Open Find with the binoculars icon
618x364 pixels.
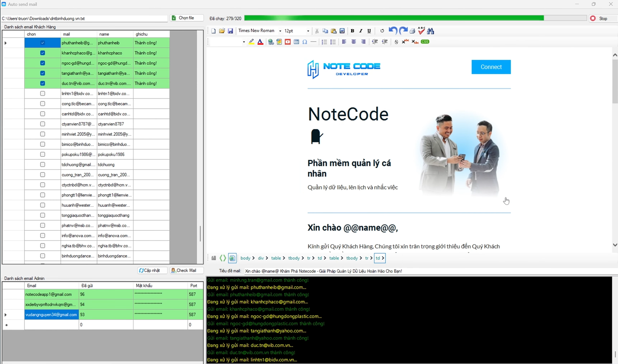431,31
